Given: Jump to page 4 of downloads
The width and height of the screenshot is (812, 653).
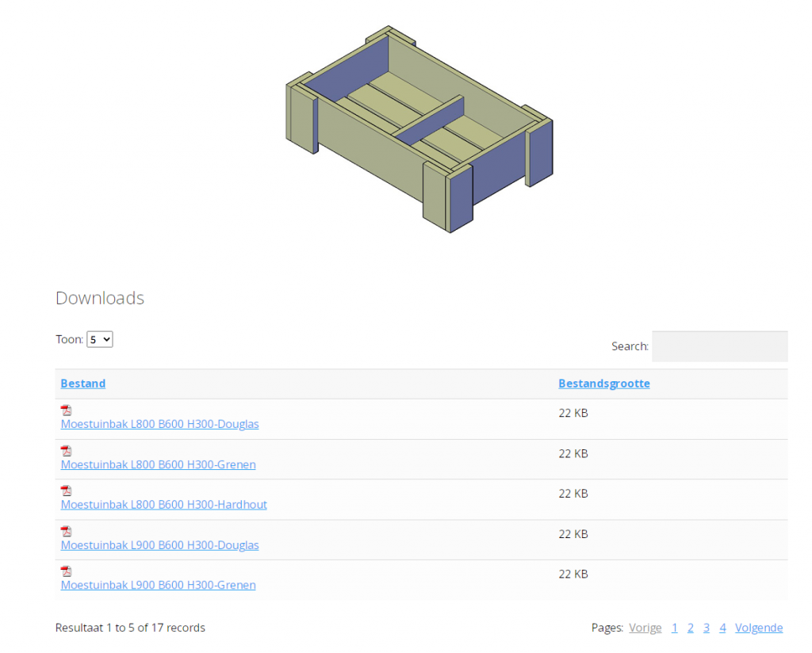Looking at the screenshot, I should (722, 628).
